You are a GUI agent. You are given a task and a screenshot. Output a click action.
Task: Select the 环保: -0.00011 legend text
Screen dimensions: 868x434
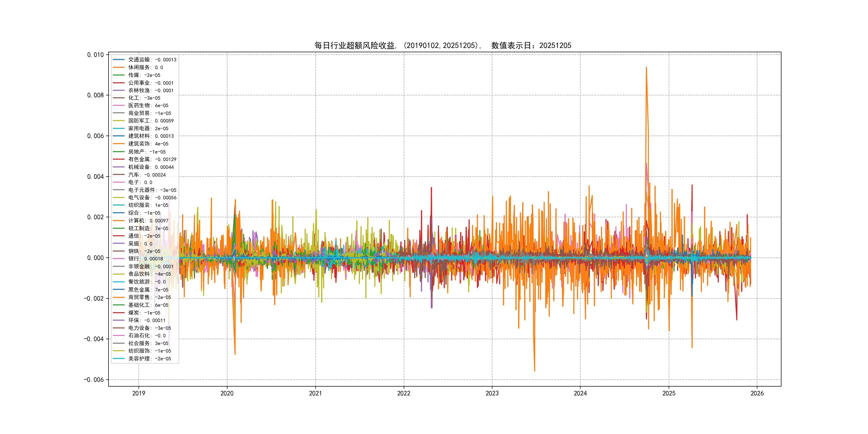click(147, 320)
